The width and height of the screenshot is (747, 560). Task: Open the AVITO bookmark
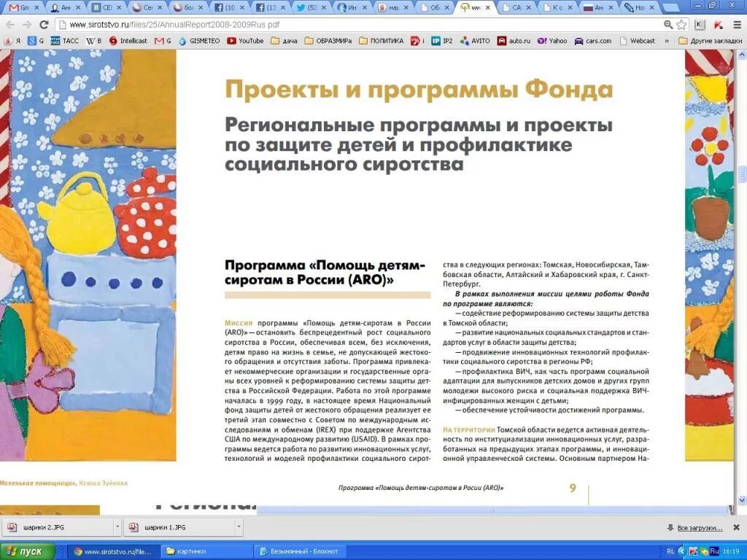(474, 41)
